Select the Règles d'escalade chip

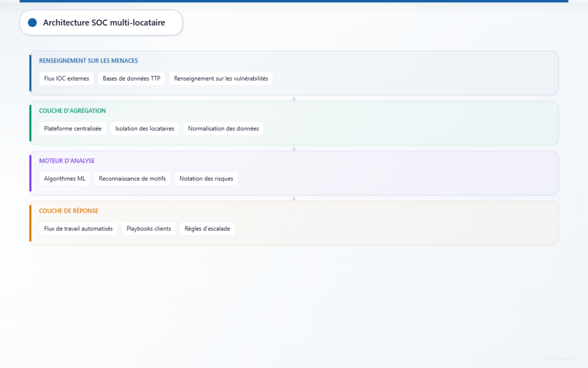coord(207,229)
